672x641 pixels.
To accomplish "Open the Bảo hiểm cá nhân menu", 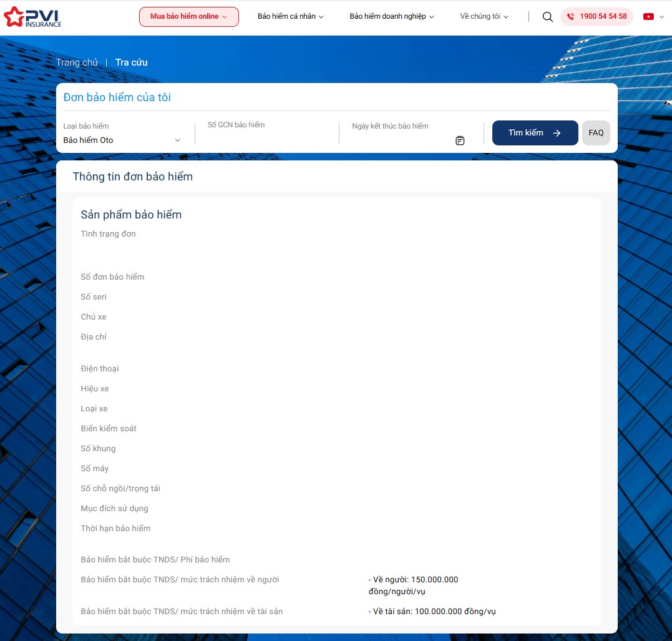I will (x=291, y=16).
